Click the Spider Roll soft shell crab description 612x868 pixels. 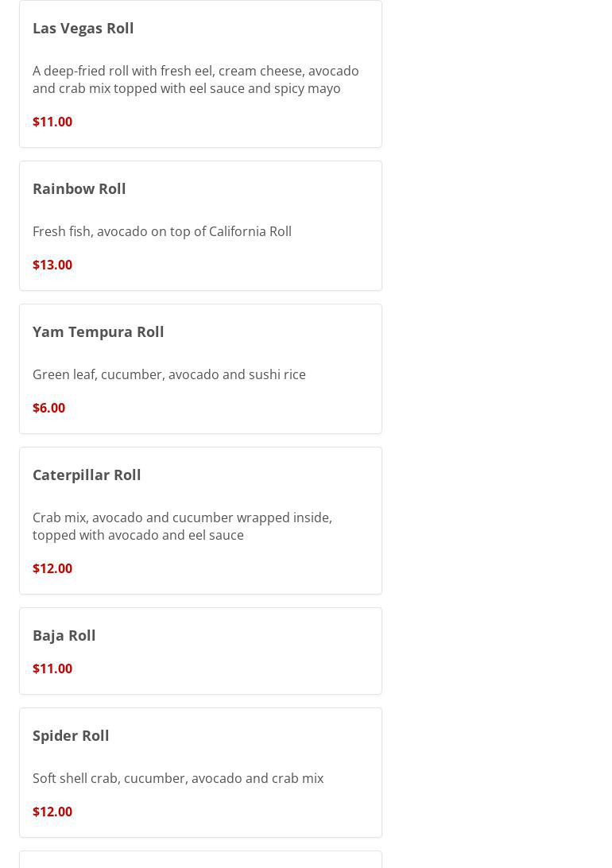point(178,778)
